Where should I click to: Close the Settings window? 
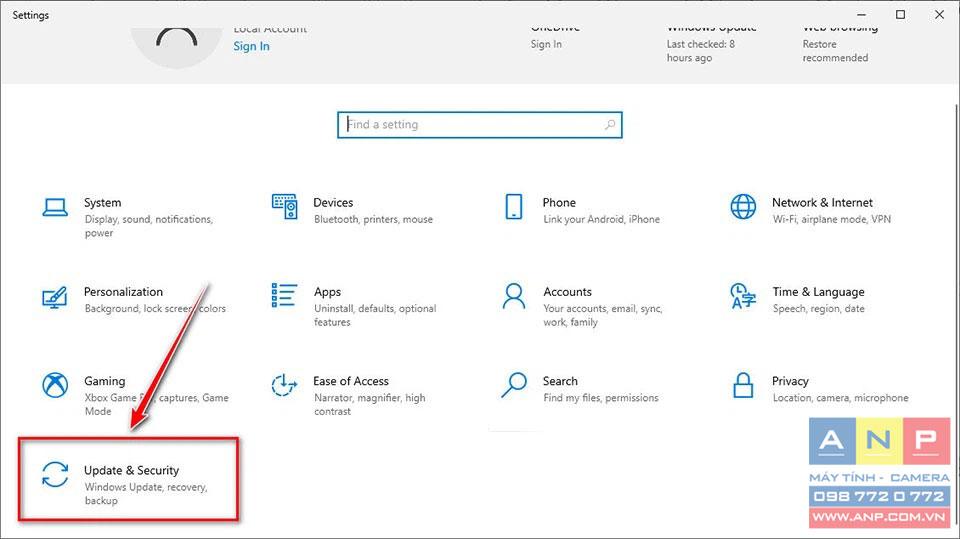[939, 15]
